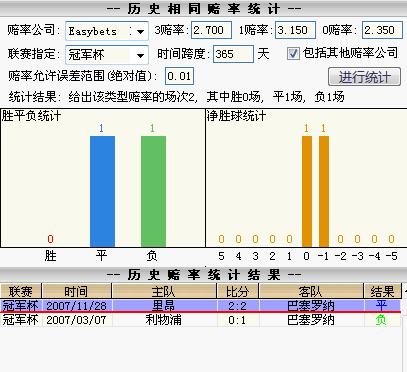Expand the 联赛指定 冠军杯 dropdown arrow
This screenshot has height=372, width=407.
(x=141, y=55)
